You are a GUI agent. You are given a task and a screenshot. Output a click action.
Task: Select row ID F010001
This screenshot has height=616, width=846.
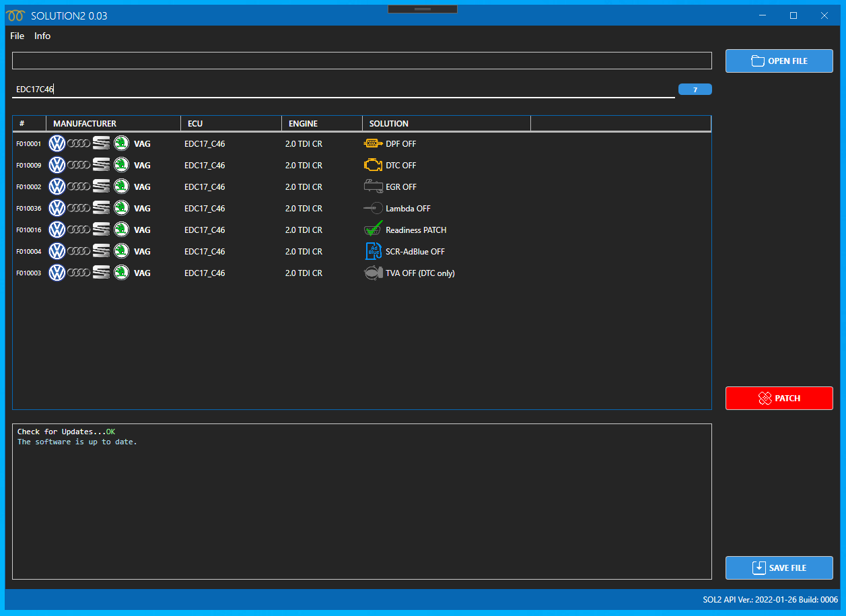[29, 143]
